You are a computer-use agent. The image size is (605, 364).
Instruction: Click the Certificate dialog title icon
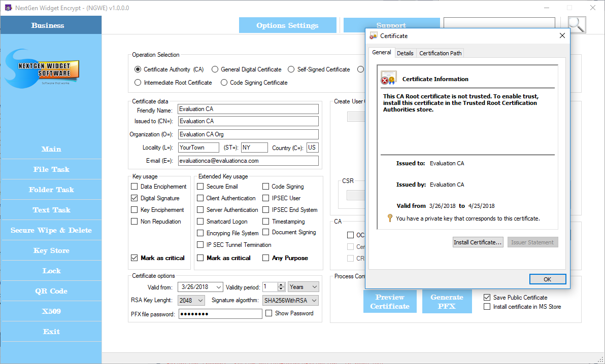pyautogui.click(x=373, y=36)
